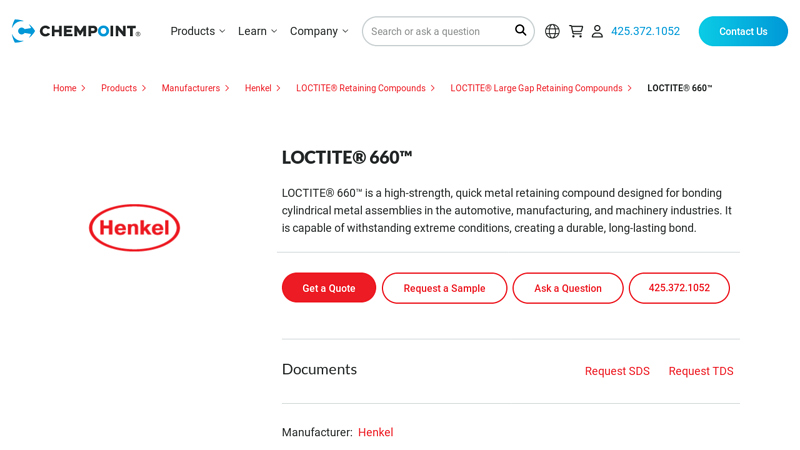Screen dimensions: 800x450
Task: Click the LOCTITE 660 product heading
Action: click(x=347, y=158)
